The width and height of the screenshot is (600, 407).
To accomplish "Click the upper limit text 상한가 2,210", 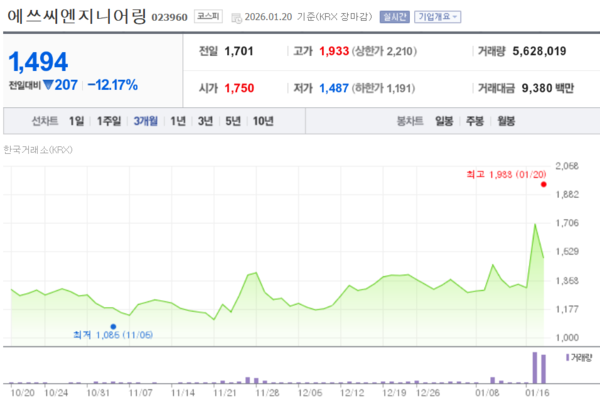I will (384, 51).
